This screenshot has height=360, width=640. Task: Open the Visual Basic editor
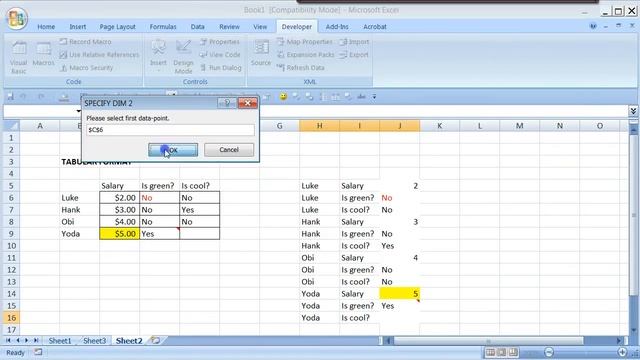(x=18, y=57)
